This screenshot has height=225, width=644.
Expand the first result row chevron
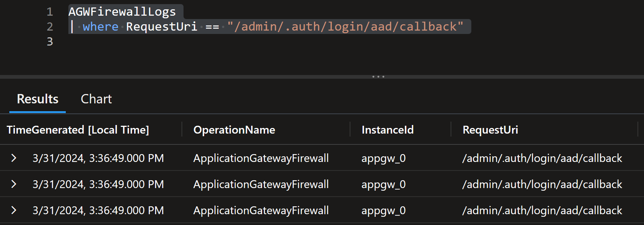click(x=14, y=158)
